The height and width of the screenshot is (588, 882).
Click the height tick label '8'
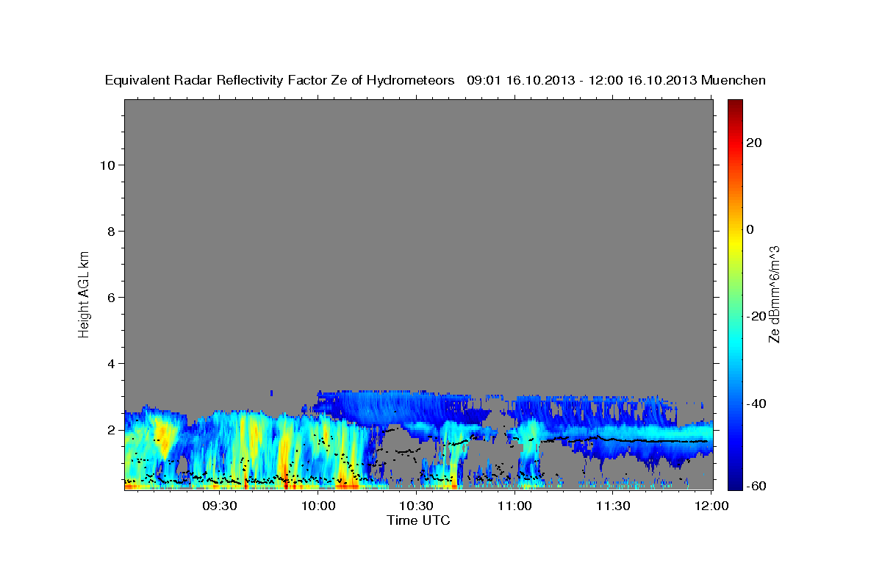(112, 231)
